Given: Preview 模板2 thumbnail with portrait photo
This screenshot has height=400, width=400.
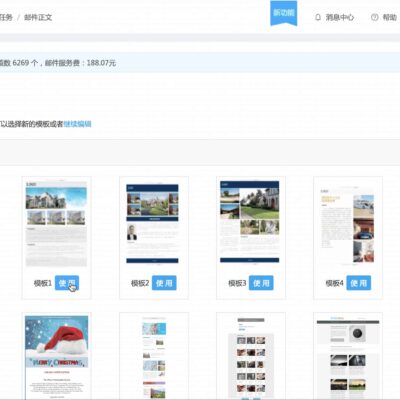Looking at the screenshot, I should click(x=152, y=224).
